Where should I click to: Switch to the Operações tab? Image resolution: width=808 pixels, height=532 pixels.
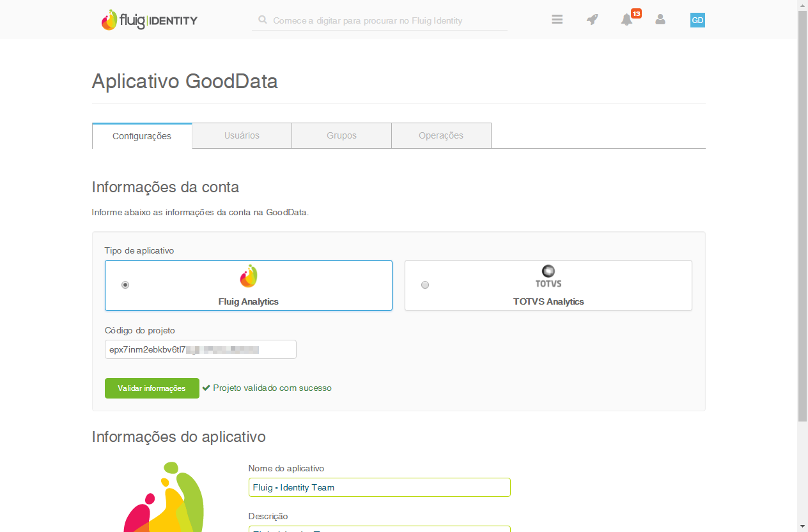pos(441,135)
